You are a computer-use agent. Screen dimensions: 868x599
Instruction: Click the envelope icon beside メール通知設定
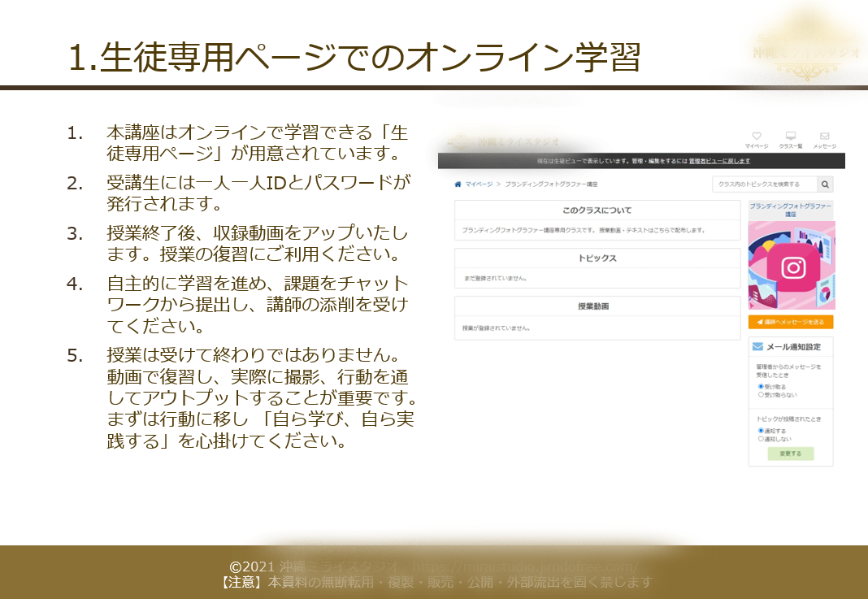[757, 347]
